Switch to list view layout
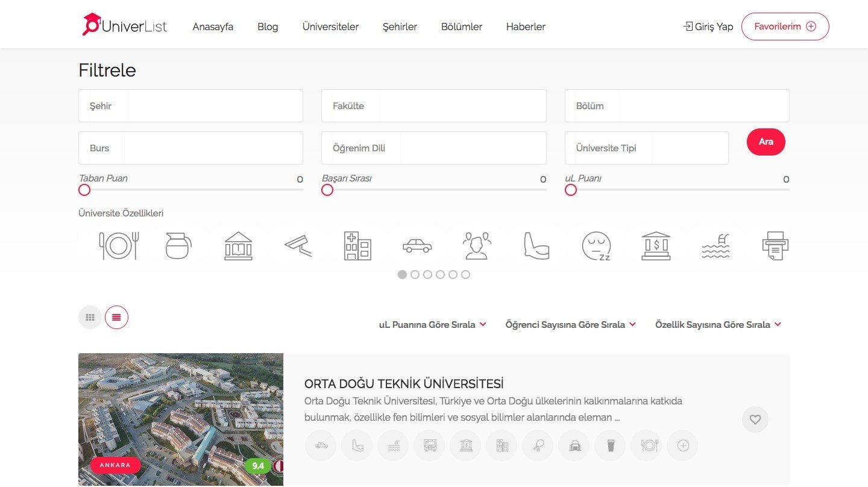Viewport: 868px width, 487px height. tap(116, 317)
